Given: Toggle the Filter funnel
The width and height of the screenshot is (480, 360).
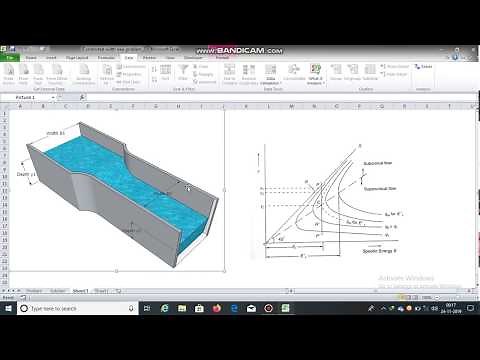Looking at the screenshot, I should (183, 73).
